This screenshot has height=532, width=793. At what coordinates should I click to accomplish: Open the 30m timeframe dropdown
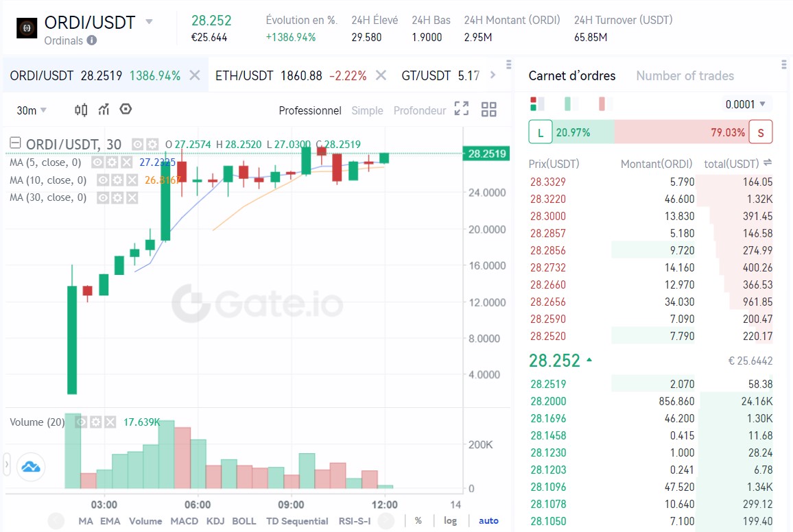click(x=31, y=110)
